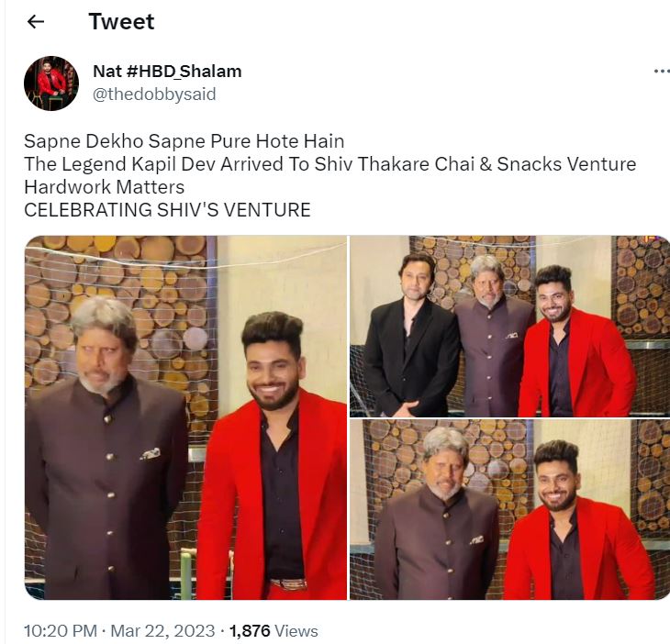Click the Mar 22, 2023 date
This screenshot has width=670, height=644.
162,631
